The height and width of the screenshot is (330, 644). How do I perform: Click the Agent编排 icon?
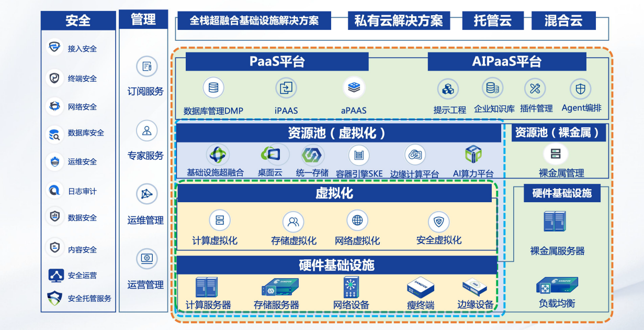(x=580, y=89)
